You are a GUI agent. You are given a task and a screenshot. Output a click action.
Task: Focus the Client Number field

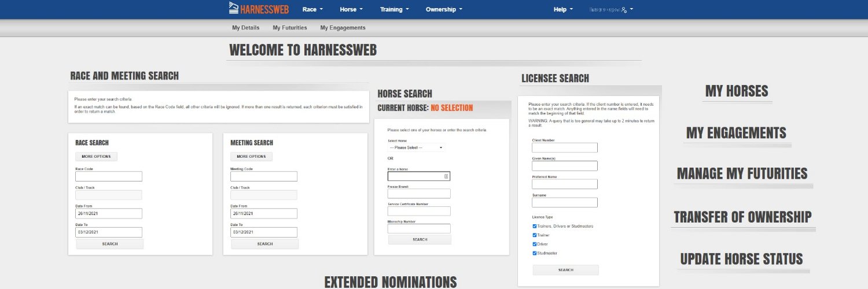coord(565,147)
